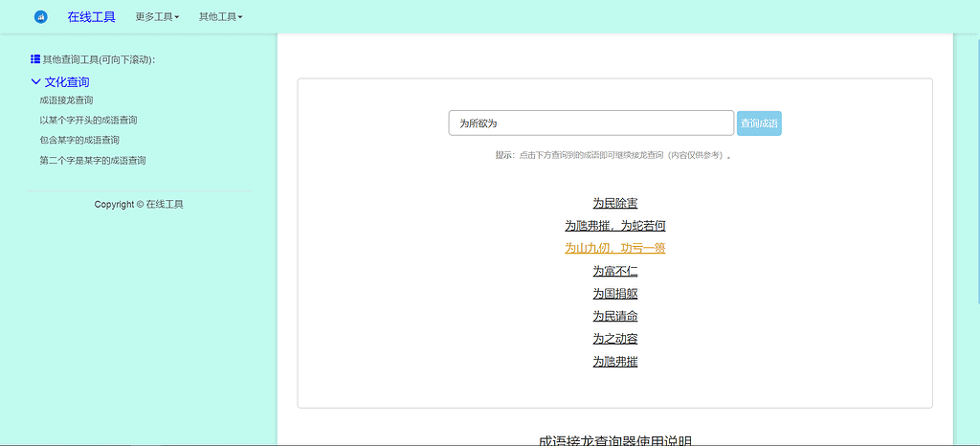The image size is (980, 446).
Task: Select the idiom result 为民请命
Action: coord(615,316)
